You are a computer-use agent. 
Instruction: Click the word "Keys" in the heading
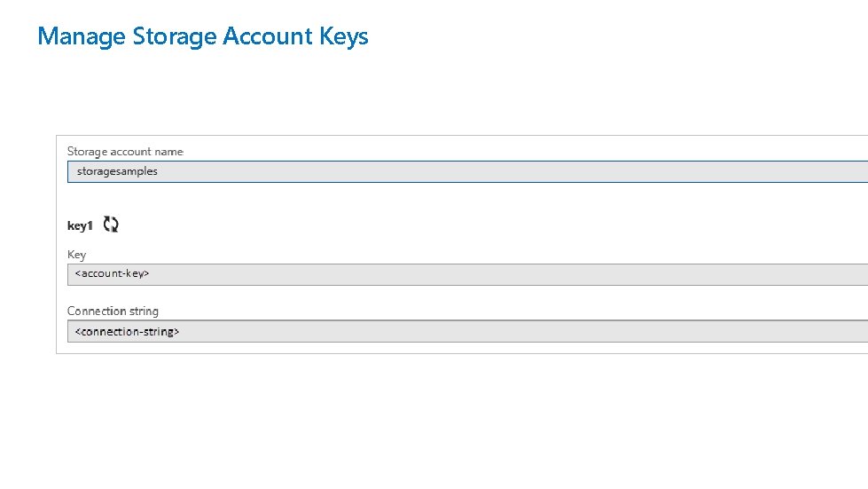click(344, 36)
